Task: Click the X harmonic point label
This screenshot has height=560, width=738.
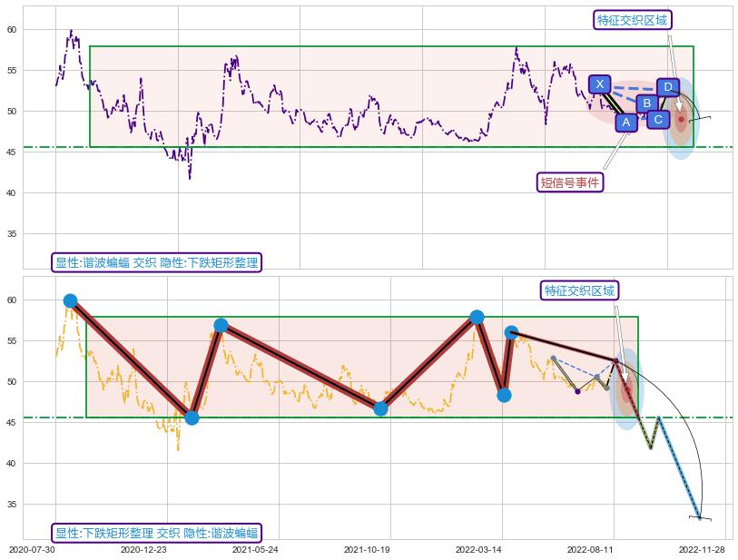Action: [x=599, y=84]
